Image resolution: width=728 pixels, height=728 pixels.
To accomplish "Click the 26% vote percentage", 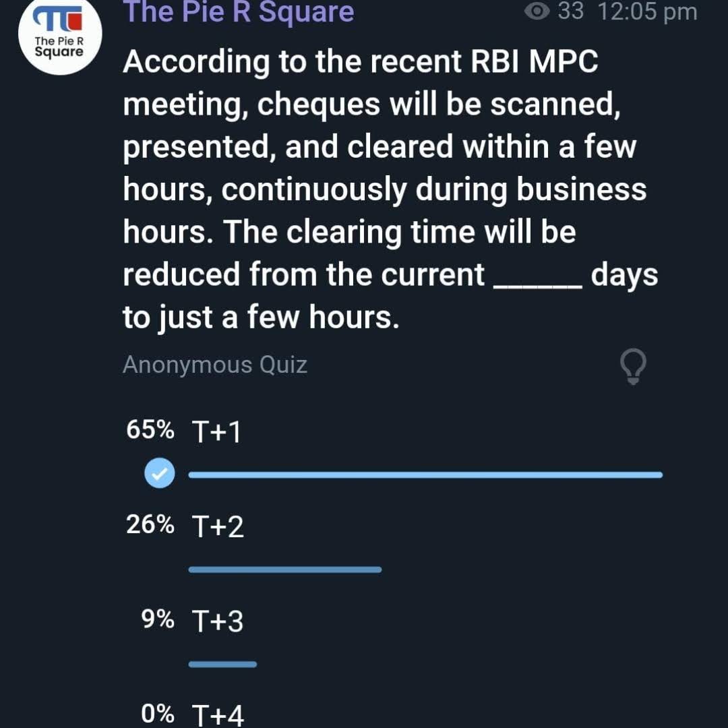I will [150, 524].
